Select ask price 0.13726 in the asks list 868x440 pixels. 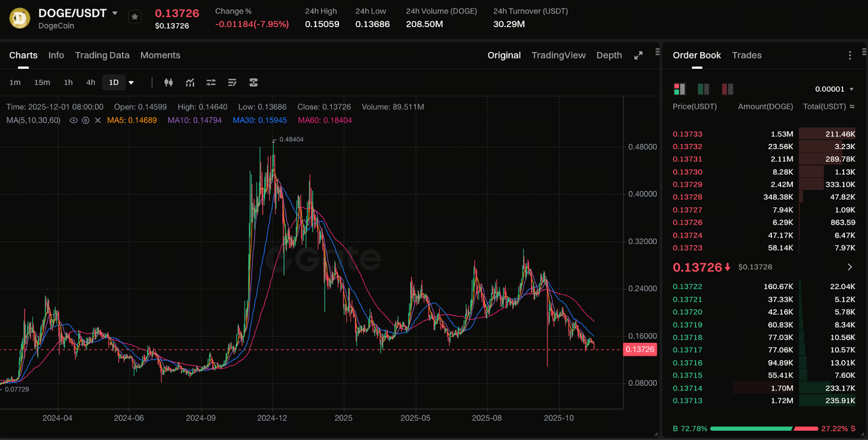(687, 222)
